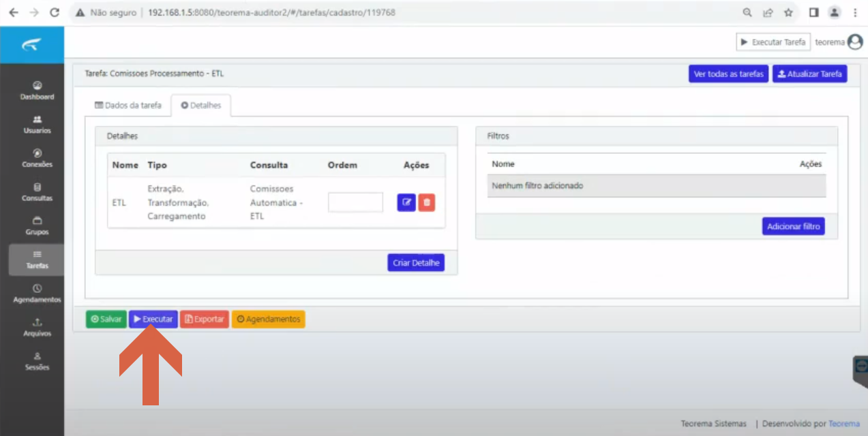Switch to Dados da tarefa tab

coord(128,106)
